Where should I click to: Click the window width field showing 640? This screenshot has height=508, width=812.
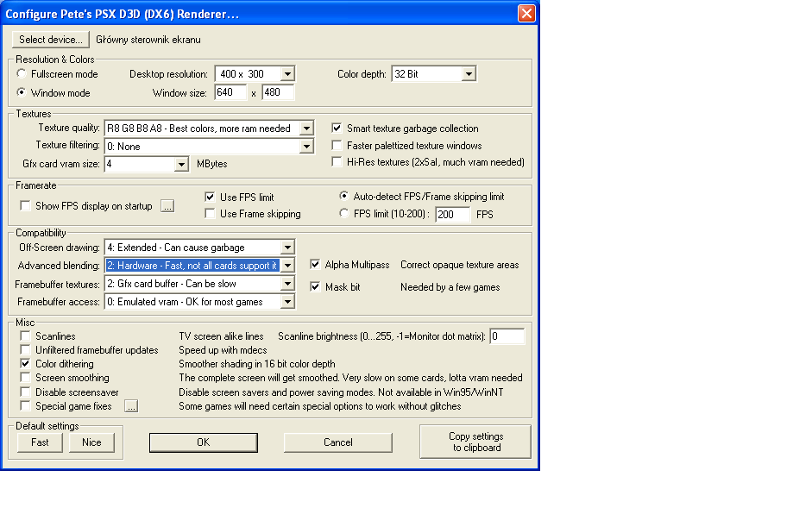(230, 92)
